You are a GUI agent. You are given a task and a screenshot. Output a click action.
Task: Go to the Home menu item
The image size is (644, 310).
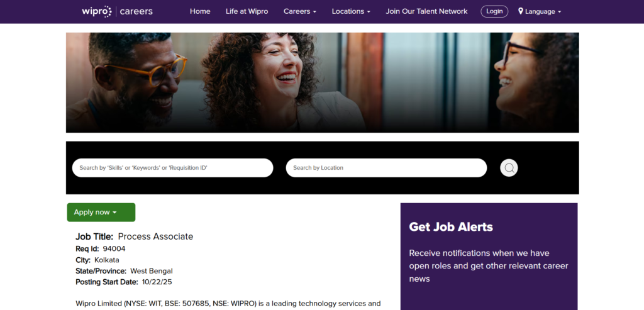point(200,11)
